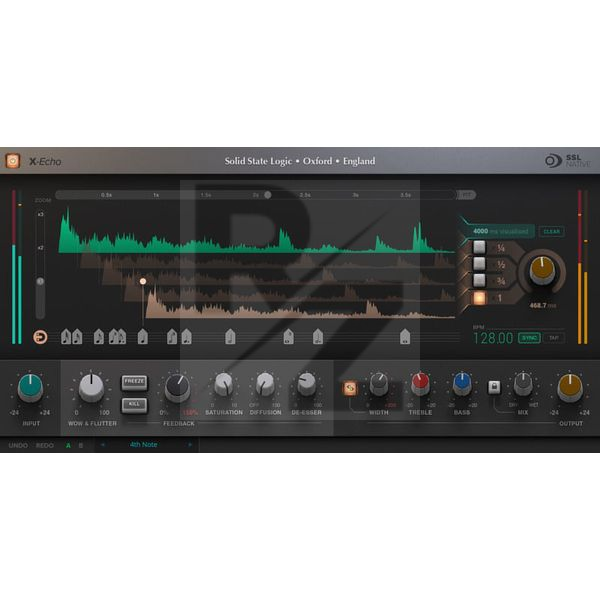
Task: Click the timeline range handle near 2s
Action: 268,195
